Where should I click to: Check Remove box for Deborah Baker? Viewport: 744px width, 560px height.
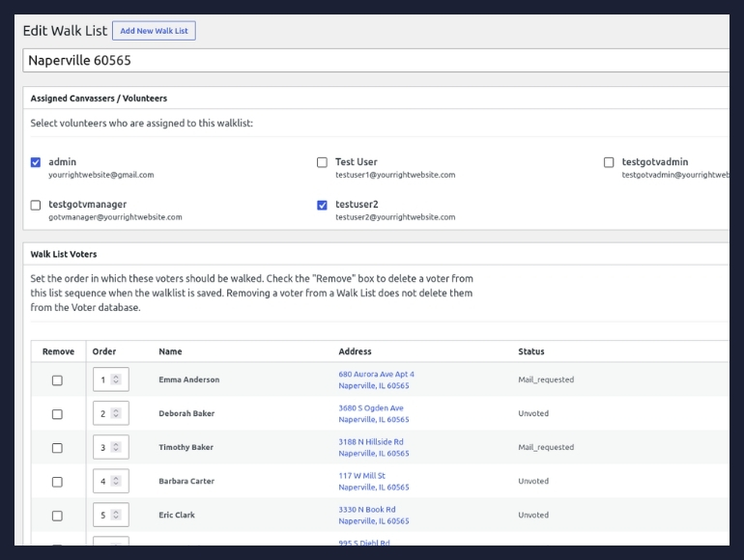(57, 414)
